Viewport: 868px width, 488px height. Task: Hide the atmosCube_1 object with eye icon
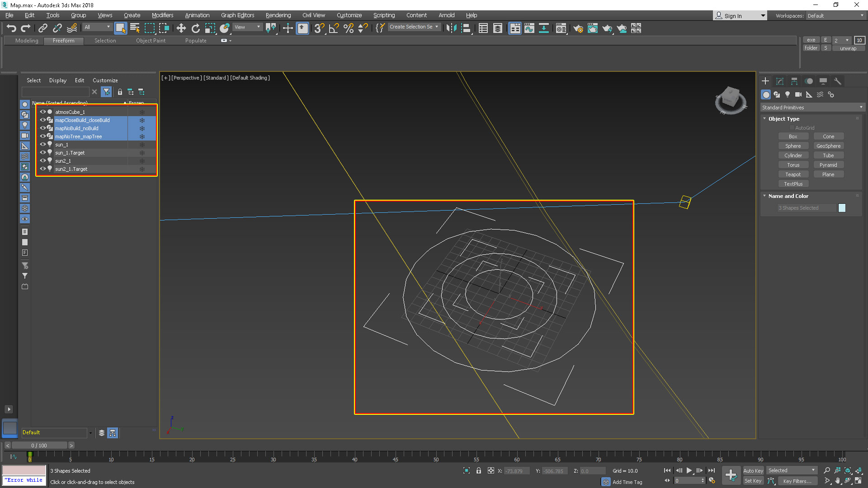coord(42,112)
